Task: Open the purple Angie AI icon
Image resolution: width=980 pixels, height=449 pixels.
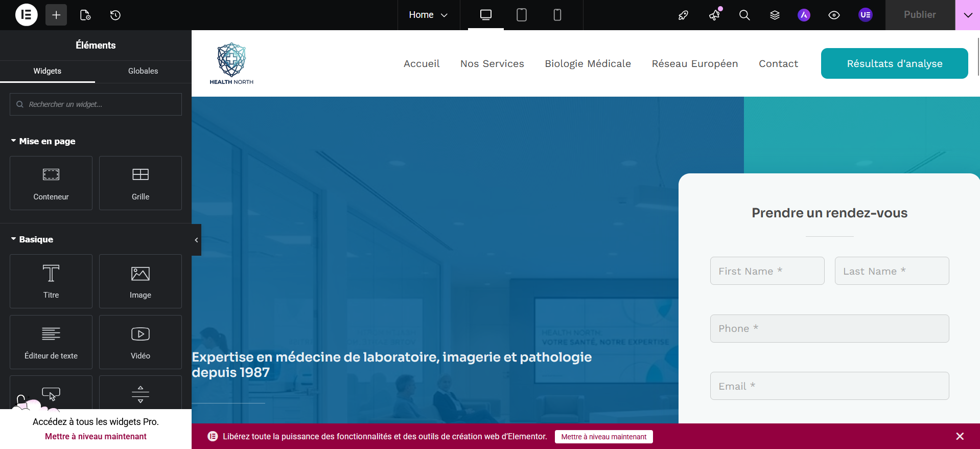Action: click(x=804, y=15)
